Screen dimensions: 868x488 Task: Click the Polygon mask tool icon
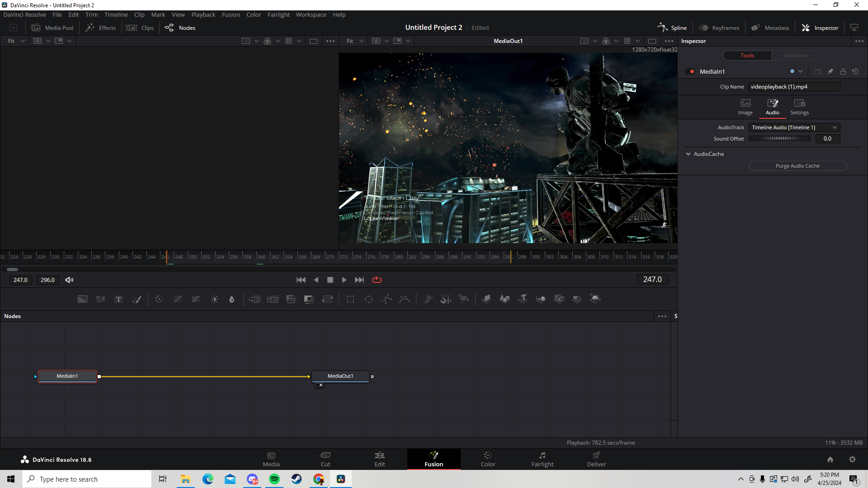[x=387, y=299]
